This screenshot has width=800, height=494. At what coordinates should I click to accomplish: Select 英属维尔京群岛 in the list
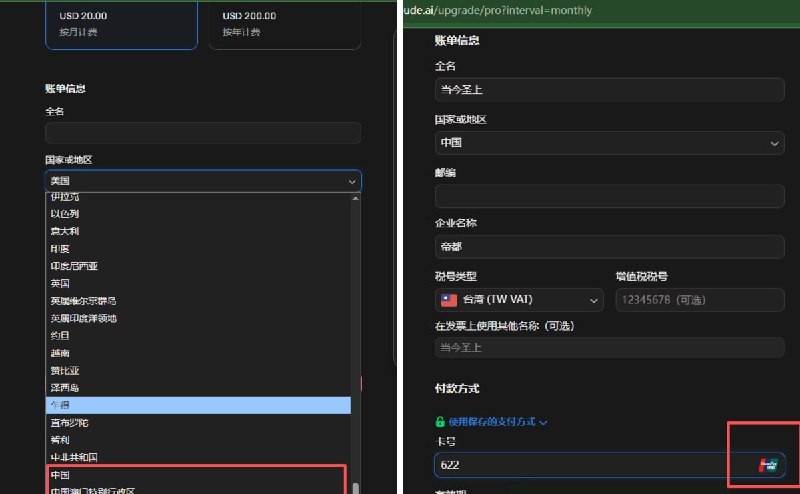[198, 301]
